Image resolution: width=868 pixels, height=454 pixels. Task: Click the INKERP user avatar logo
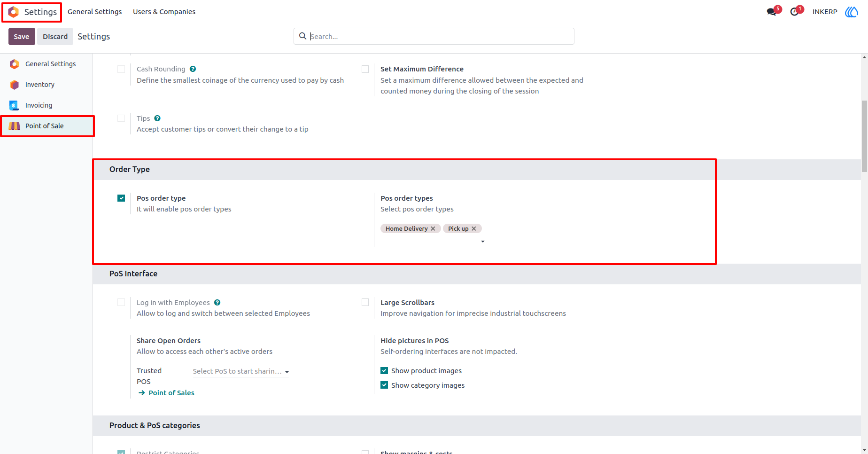click(852, 12)
